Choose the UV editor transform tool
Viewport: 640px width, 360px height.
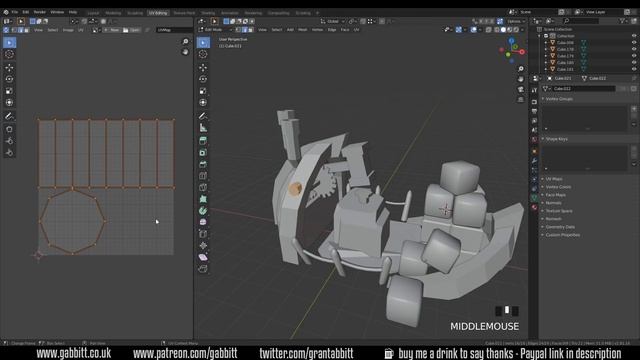tap(9, 102)
